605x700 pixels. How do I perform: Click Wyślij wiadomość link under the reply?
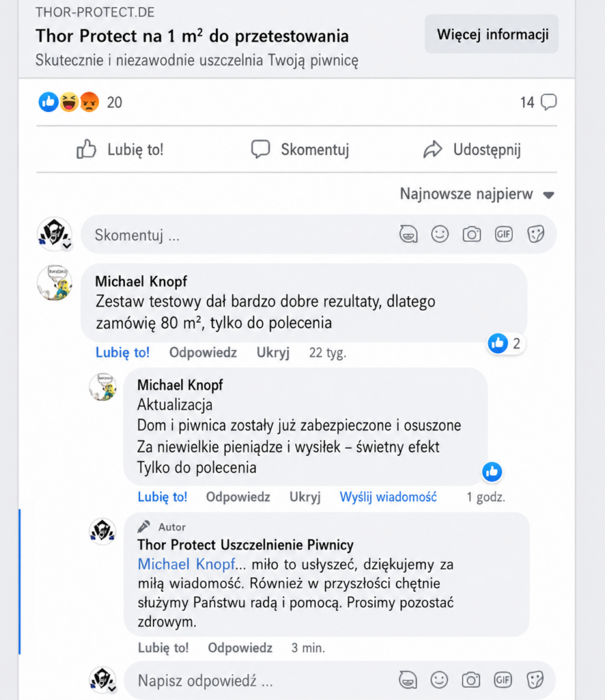coord(388,497)
